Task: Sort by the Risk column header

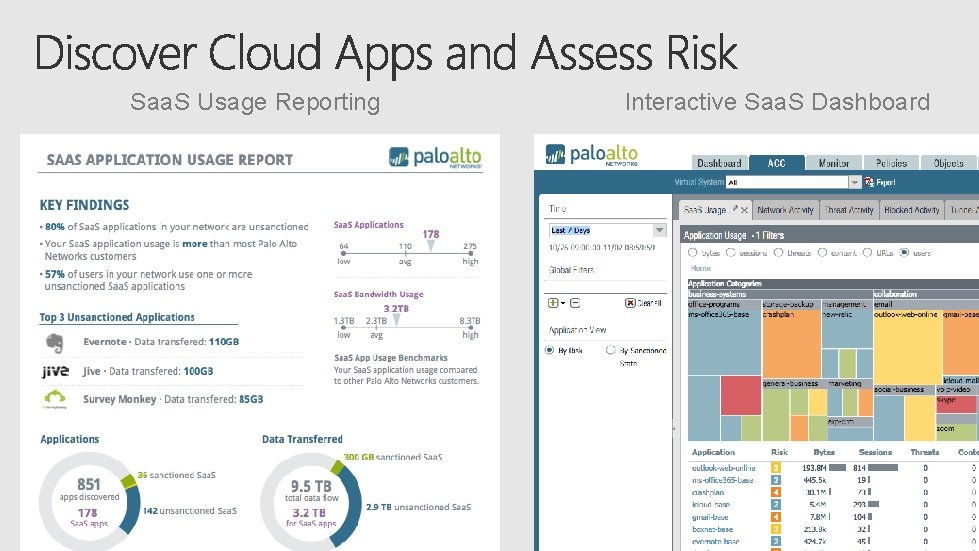Action: tap(779, 452)
